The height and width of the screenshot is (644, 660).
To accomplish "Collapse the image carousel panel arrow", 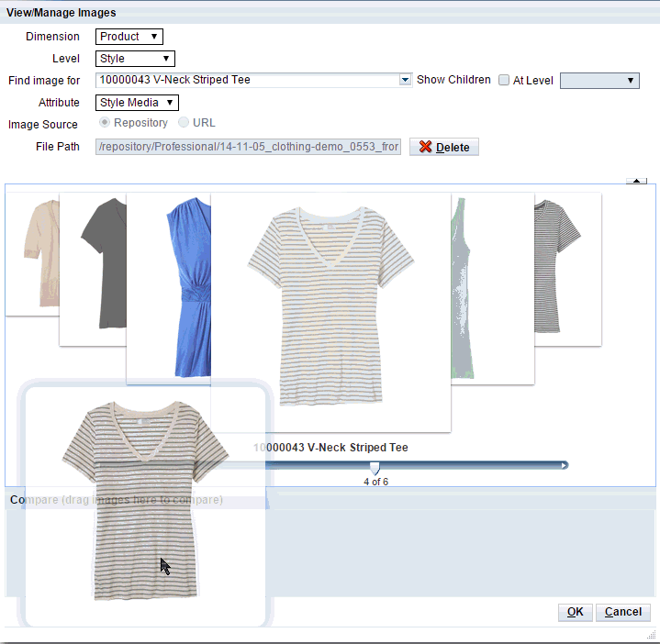I will pyautogui.click(x=636, y=181).
